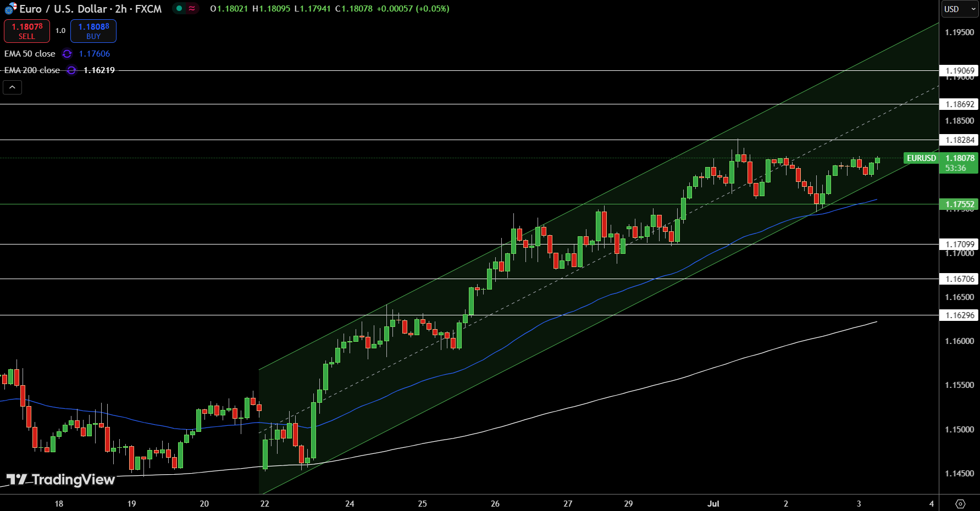Click the 1.17099 horizontal line price label
The width and height of the screenshot is (980, 511).
pyautogui.click(x=960, y=244)
